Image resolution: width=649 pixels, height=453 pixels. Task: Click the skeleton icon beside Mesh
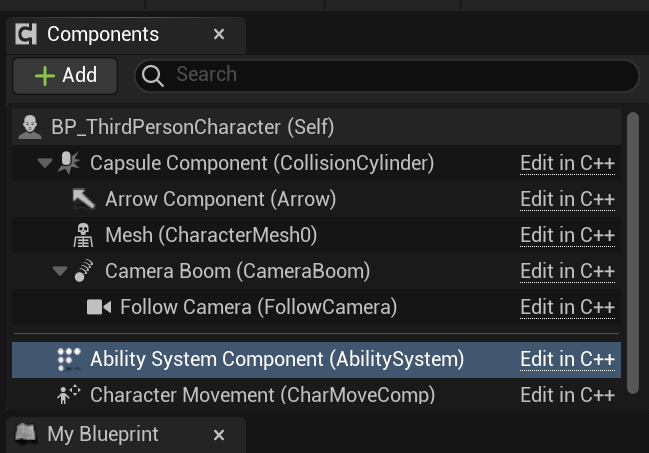(84, 235)
